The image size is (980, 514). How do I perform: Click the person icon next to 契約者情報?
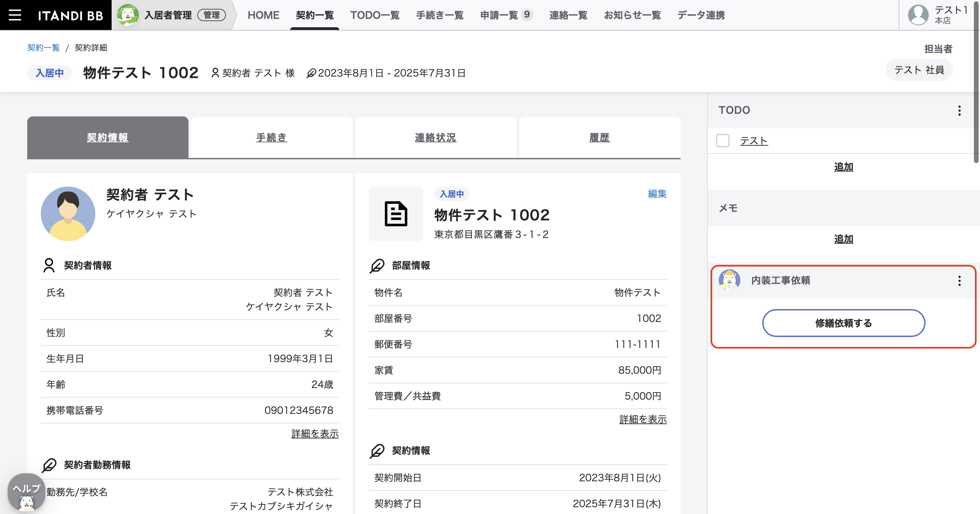49,265
